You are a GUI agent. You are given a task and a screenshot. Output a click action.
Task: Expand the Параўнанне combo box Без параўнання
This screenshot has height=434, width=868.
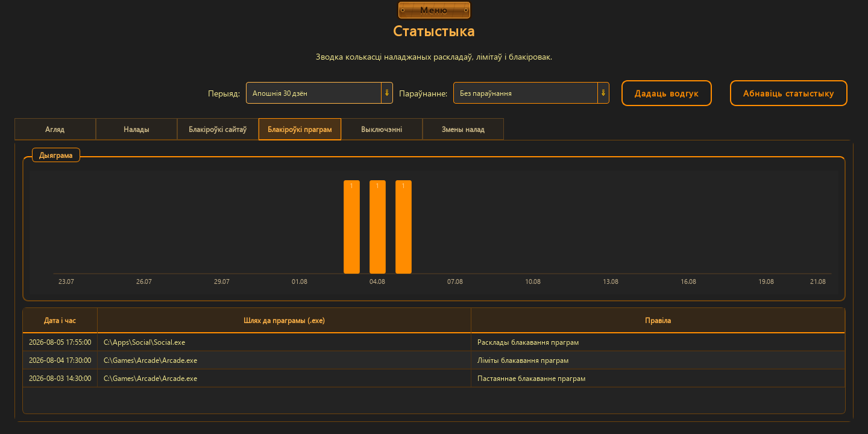(531, 93)
